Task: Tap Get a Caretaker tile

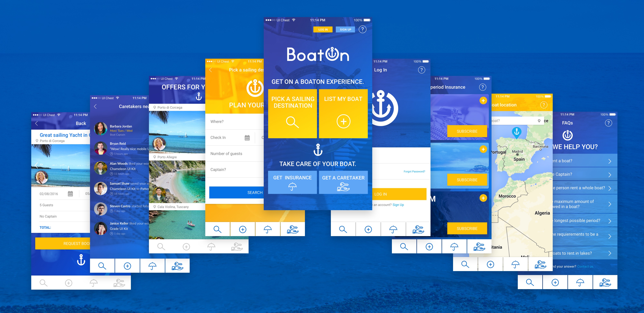Action: coord(343,182)
